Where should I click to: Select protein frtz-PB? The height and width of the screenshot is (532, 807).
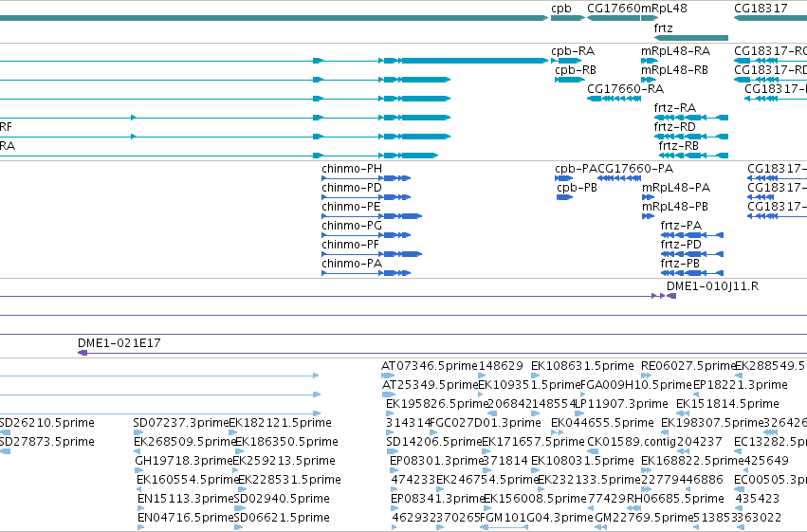[x=692, y=273]
